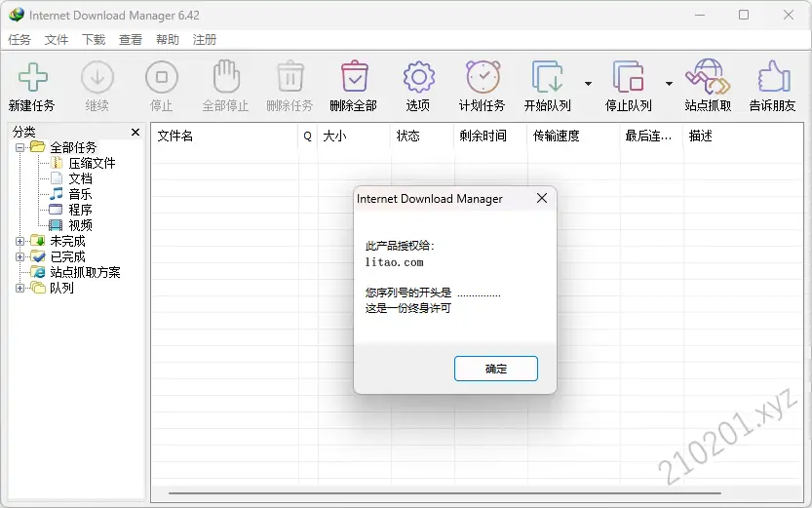Expand the 未完成 tree node
This screenshot has width=812, height=508.
tap(19, 241)
